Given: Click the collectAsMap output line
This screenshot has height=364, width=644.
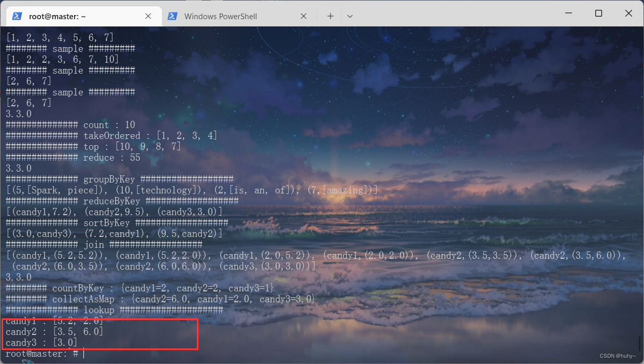Looking at the screenshot, I should (x=161, y=299).
